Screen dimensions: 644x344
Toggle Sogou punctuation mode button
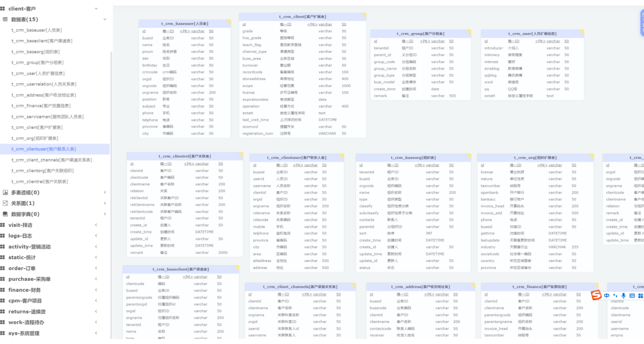coord(615,295)
